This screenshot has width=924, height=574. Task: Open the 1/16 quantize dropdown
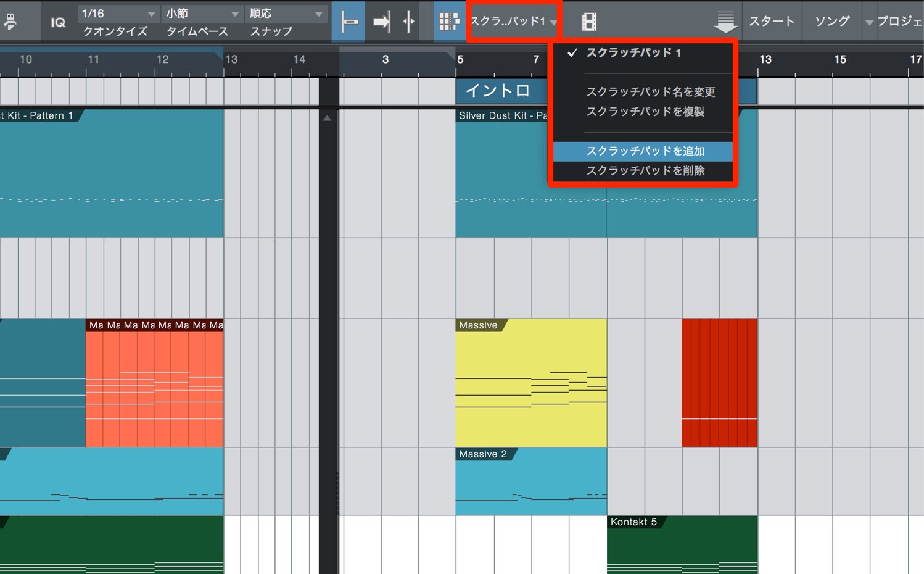pos(118,14)
